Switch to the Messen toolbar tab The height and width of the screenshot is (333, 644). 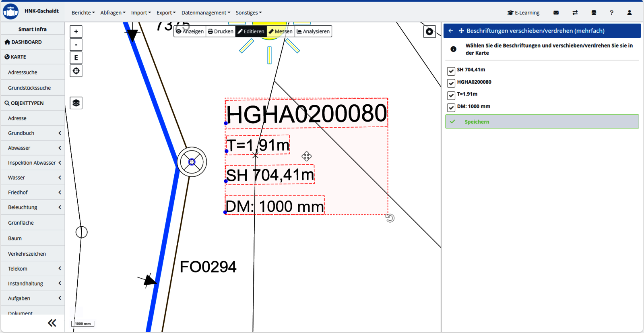(281, 31)
